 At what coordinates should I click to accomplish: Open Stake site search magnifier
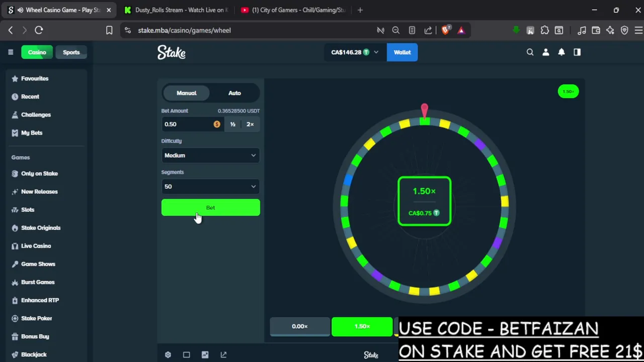point(530,52)
